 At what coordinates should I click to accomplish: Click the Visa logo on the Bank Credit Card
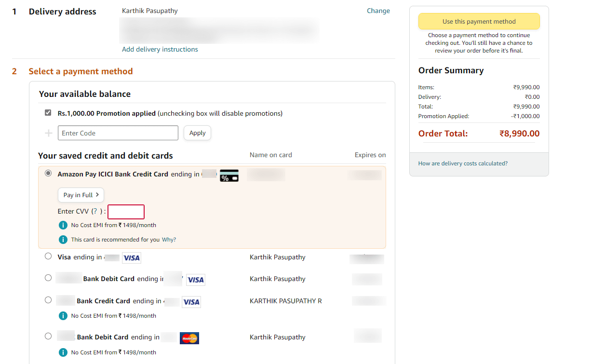(191, 302)
